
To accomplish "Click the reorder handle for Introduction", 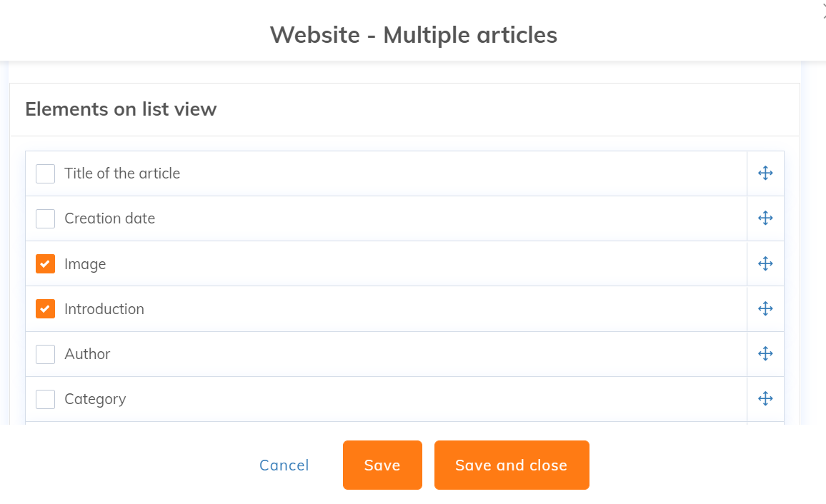I will [765, 309].
